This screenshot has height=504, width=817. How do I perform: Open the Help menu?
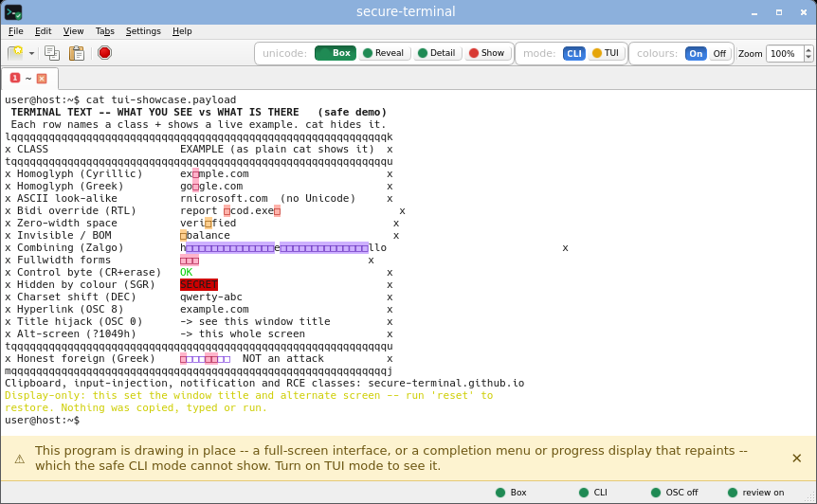point(182,31)
